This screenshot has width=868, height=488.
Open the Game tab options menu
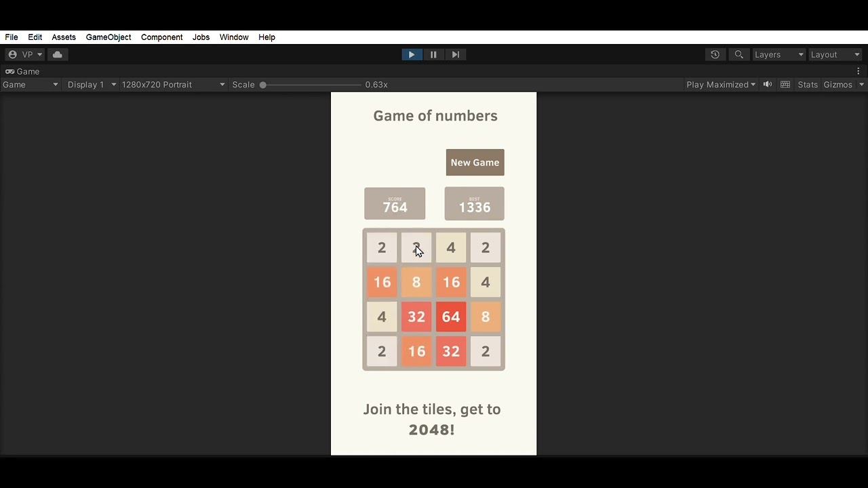click(x=858, y=71)
